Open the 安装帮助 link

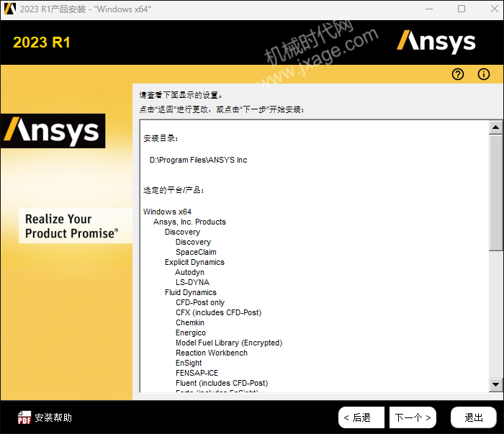53,417
